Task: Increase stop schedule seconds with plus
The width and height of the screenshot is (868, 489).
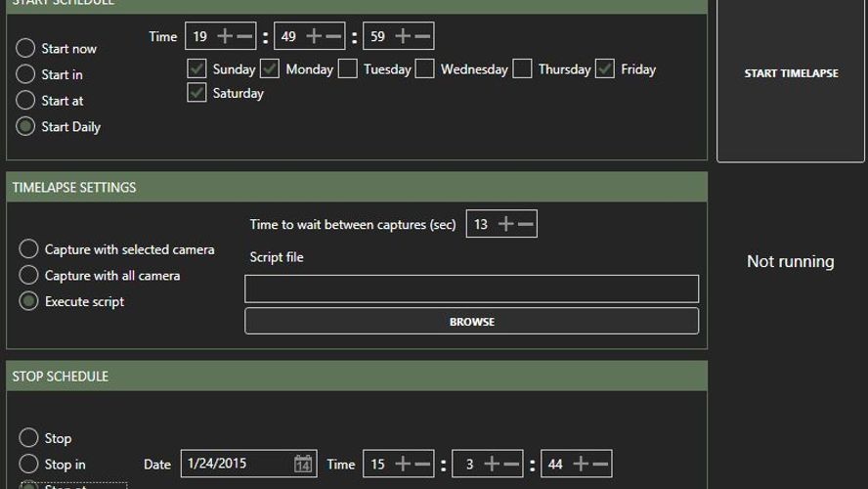Action: click(x=581, y=464)
